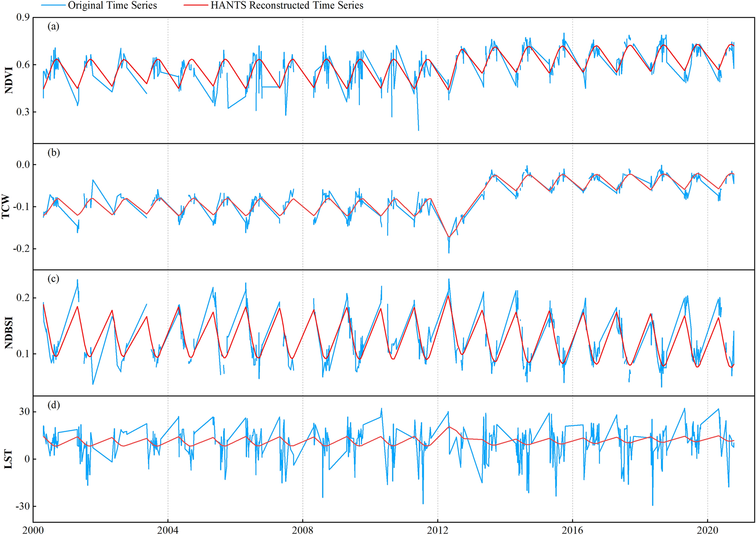Collapse the TCW panel

click(x=376, y=207)
